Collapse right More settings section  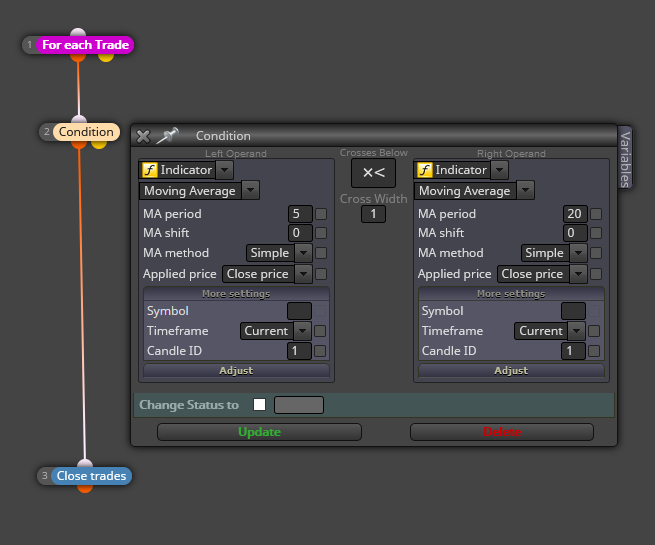click(x=511, y=294)
